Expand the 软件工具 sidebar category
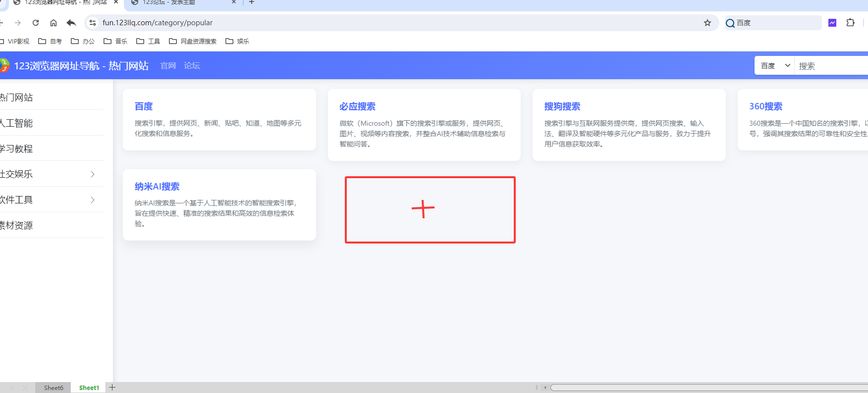This screenshot has width=868, height=393. 93,200
